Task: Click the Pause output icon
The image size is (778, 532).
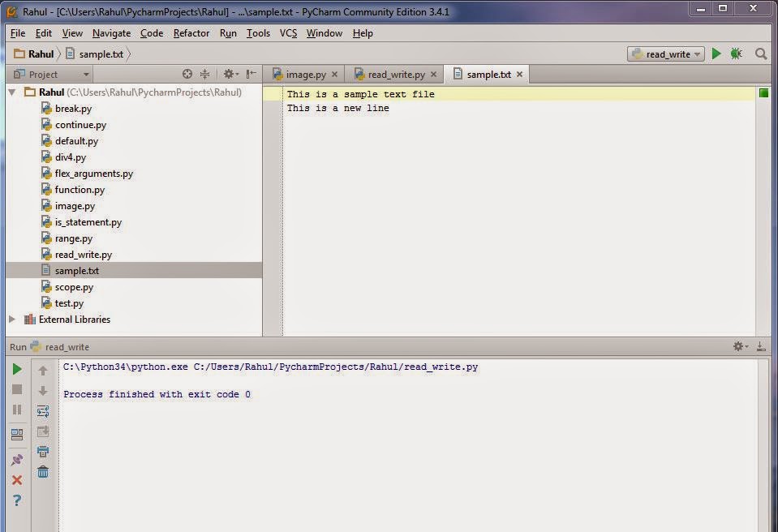Action: tap(17, 410)
